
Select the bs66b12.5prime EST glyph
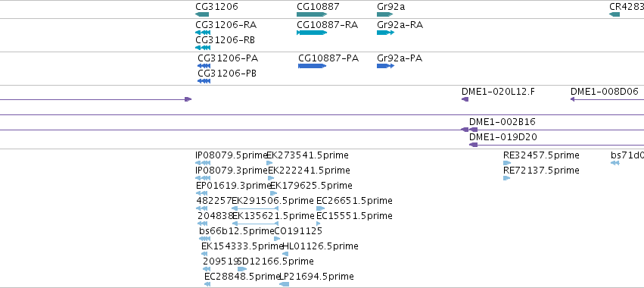(204, 239)
